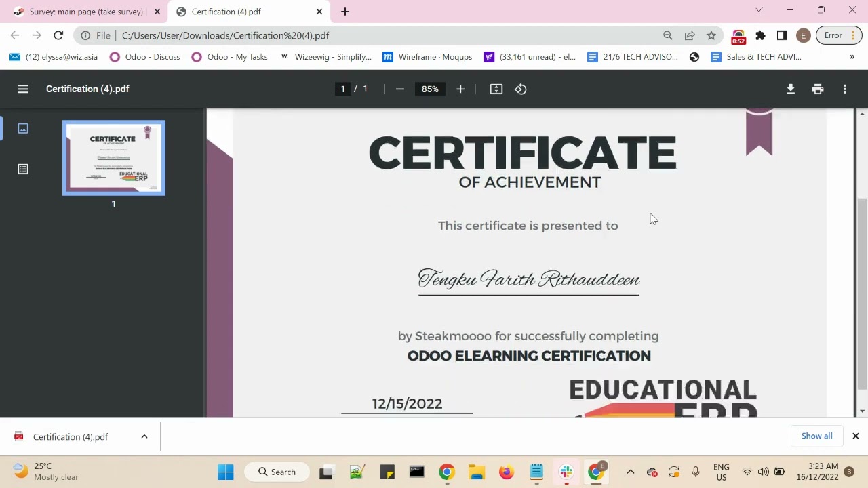The width and height of the screenshot is (868, 488).
Task: Open the Odoo - Discuss bookmark
Action: tap(144, 57)
